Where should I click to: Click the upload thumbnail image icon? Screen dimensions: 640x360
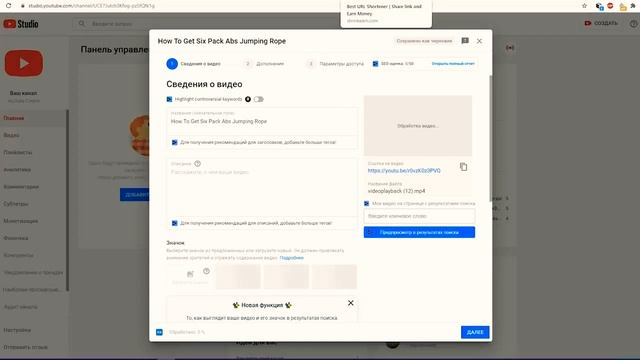pyautogui.click(x=190, y=274)
